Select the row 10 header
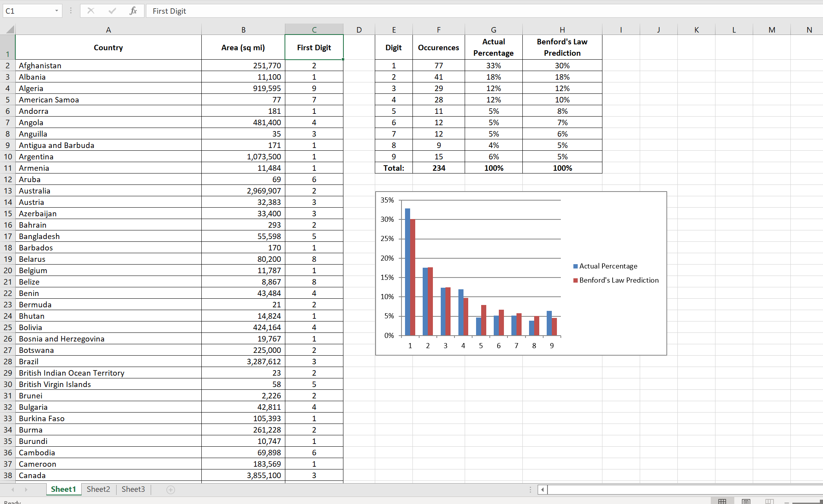823x504 pixels. (x=8, y=157)
